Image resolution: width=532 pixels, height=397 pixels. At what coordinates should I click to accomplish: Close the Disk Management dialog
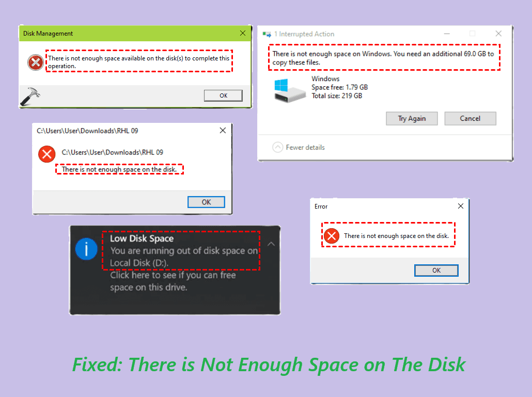click(243, 33)
